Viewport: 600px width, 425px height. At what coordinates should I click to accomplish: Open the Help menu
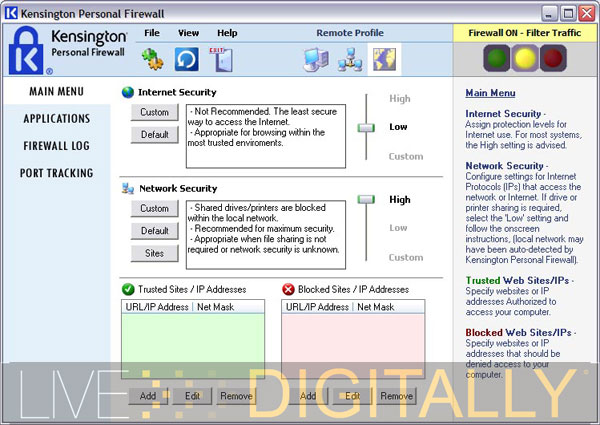click(227, 33)
